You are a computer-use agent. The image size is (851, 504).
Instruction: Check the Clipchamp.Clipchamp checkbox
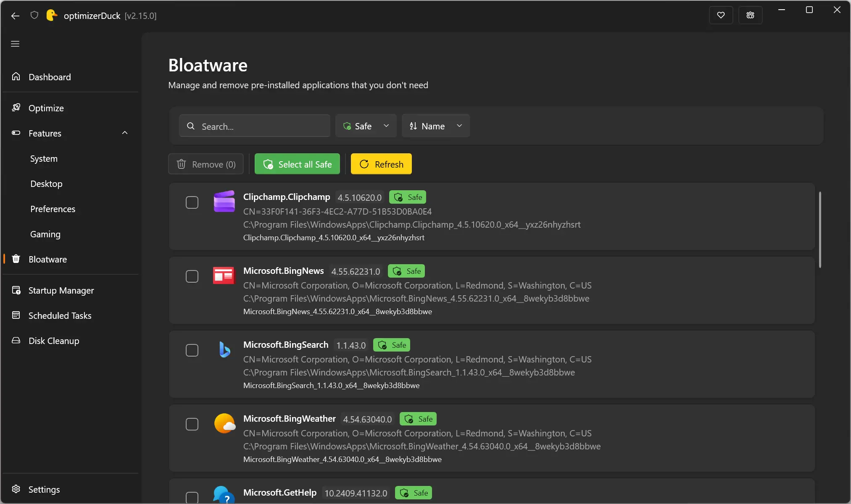point(192,202)
